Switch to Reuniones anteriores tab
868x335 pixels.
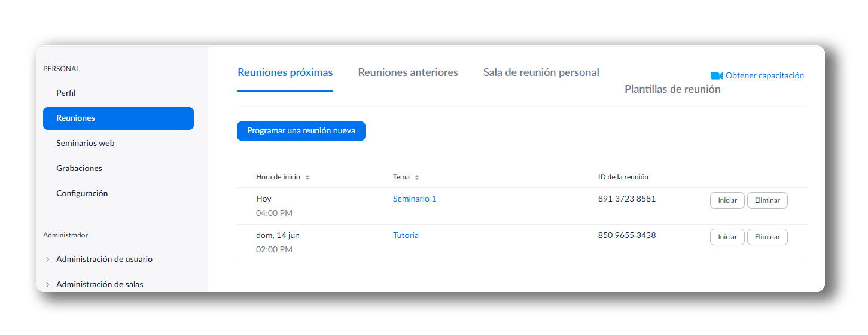coord(408,72)
